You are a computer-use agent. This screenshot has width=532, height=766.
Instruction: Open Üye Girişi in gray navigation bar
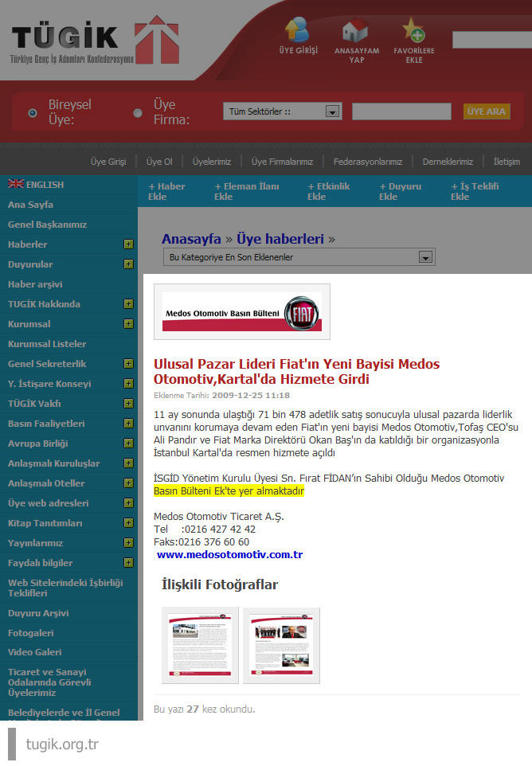pyautogui.click(x=108, y=162)
